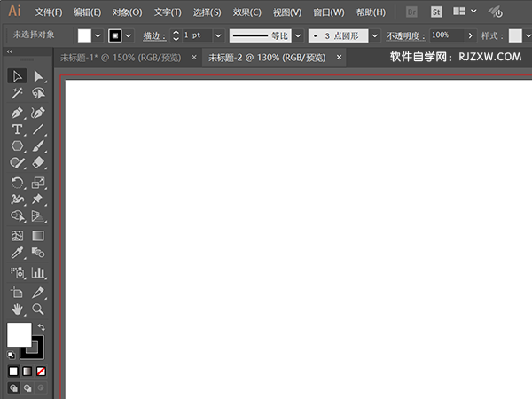Image resolution: width=532 pixels, height=399 pixels.
Task: Click the GPU performance rocket icon
Action: point(496,12)
